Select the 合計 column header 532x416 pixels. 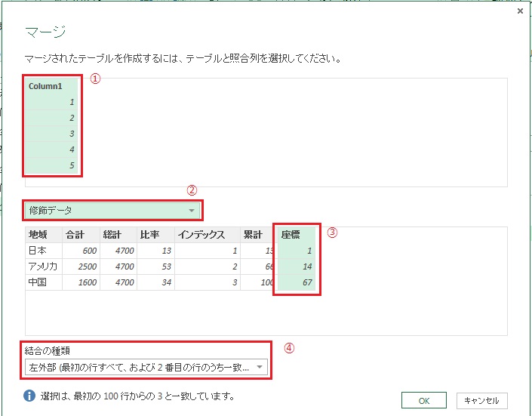[x=81, y=235]
